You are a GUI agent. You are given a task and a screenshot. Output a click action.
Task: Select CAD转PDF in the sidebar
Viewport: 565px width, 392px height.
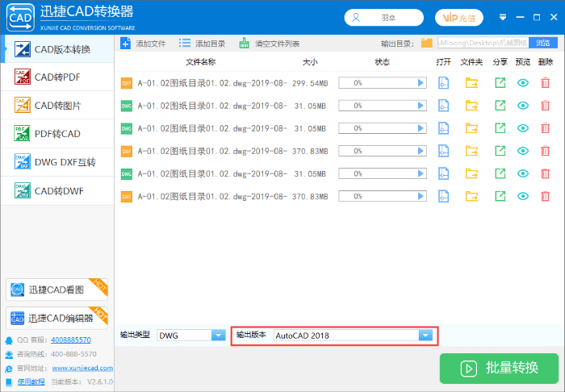click(x=57, y=77)
